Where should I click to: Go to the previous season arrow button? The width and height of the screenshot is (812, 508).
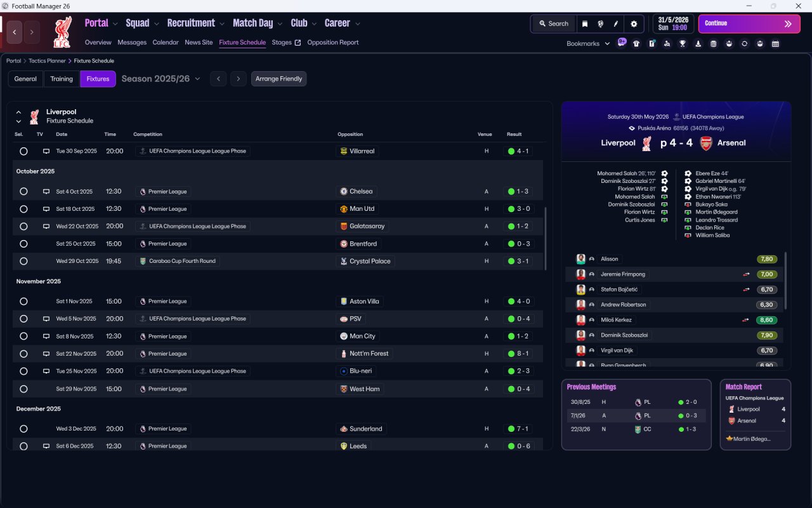click(218, 79)
